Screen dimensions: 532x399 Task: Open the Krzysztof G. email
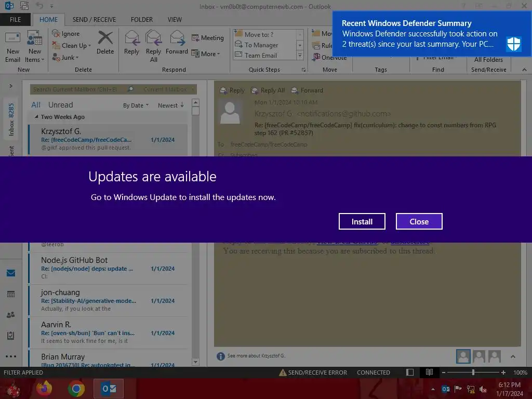pos(108,139)
